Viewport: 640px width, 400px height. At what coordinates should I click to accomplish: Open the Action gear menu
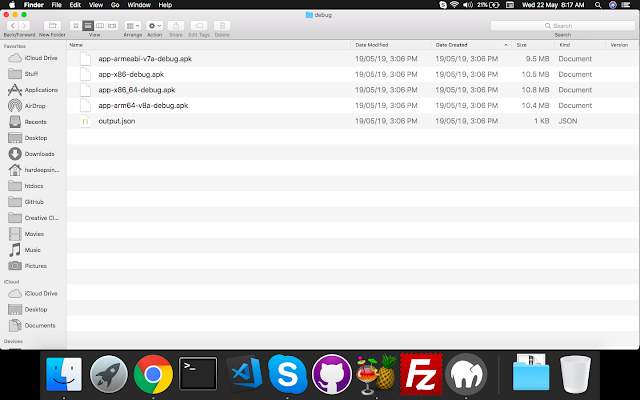point(154,26)
